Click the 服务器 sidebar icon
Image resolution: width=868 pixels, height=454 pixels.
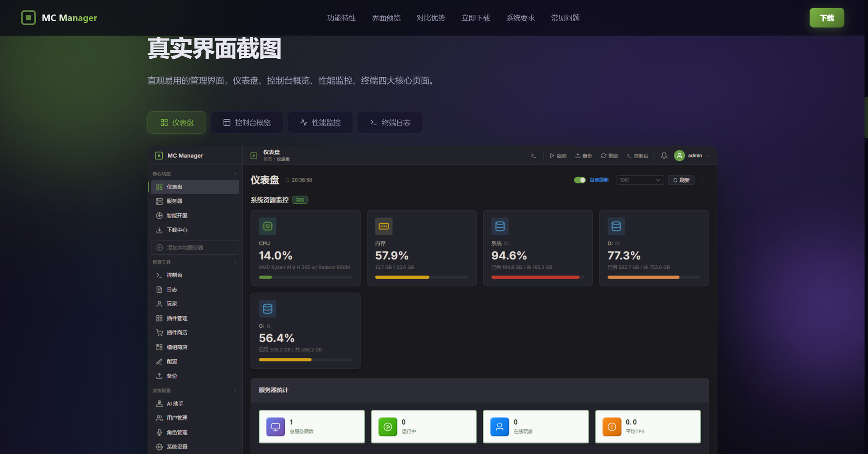pos(159,201)
